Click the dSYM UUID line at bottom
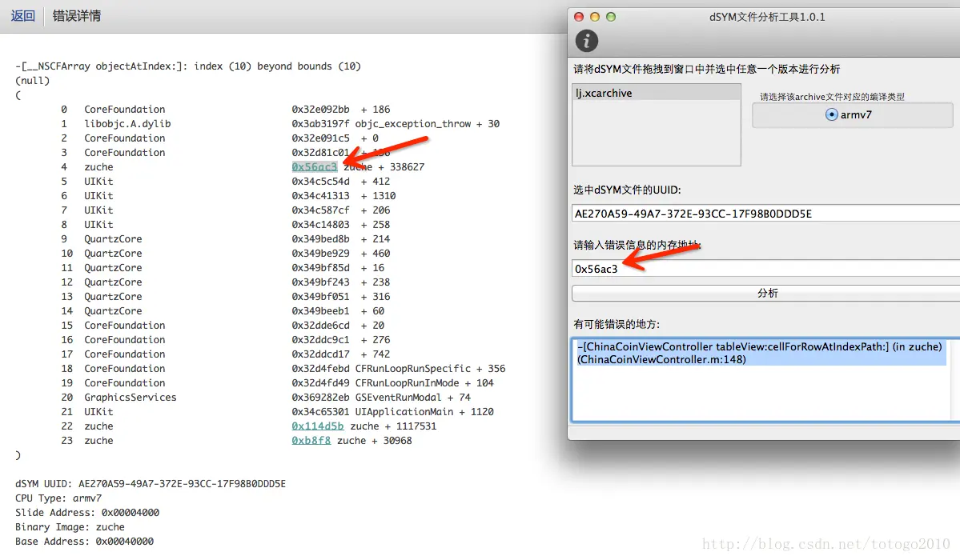 pyautogui.click(x=151, y=483)
